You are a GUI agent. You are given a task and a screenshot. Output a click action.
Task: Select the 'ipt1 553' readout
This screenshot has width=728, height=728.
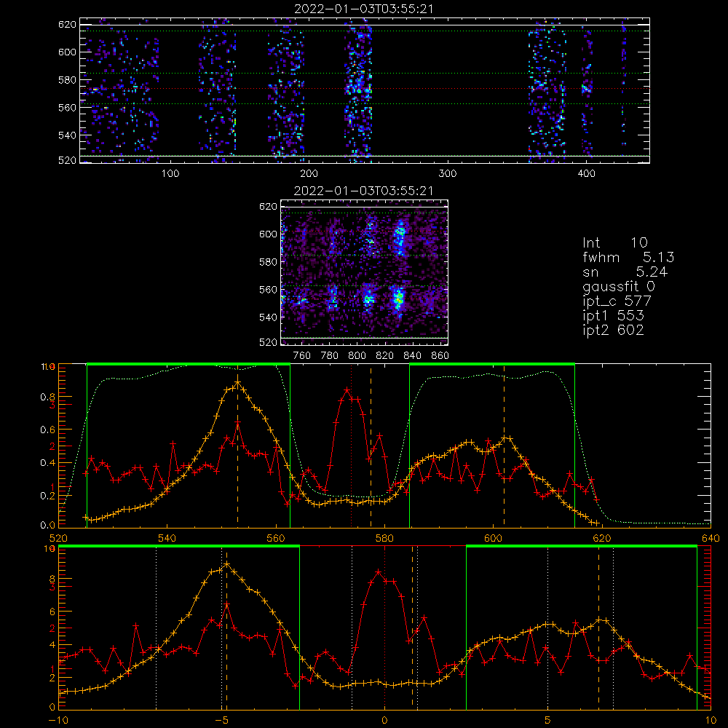pos(613,316)
